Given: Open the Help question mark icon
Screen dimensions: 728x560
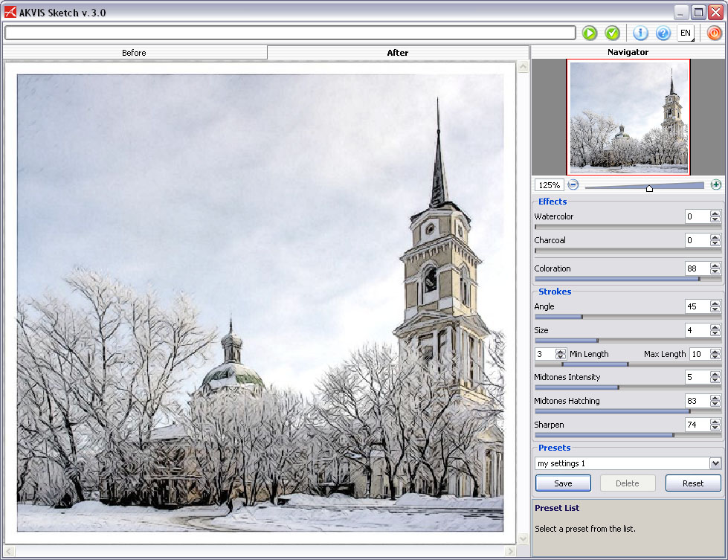Looking at the screenshot, I should point(663,33).
